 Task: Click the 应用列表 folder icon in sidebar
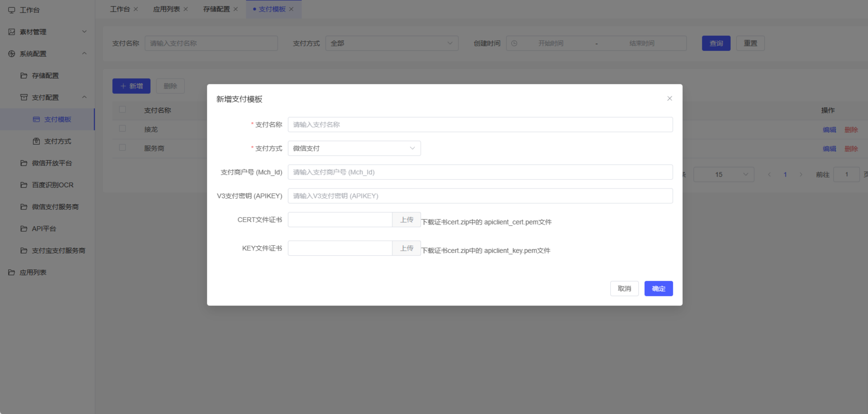[11, 272]
